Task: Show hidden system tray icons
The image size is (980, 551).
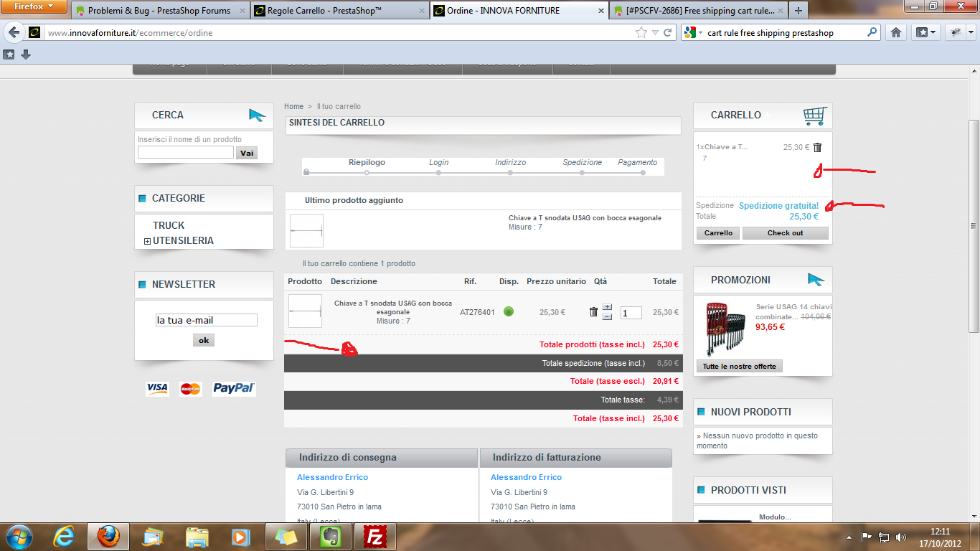Action: click(x=849, y=537)
